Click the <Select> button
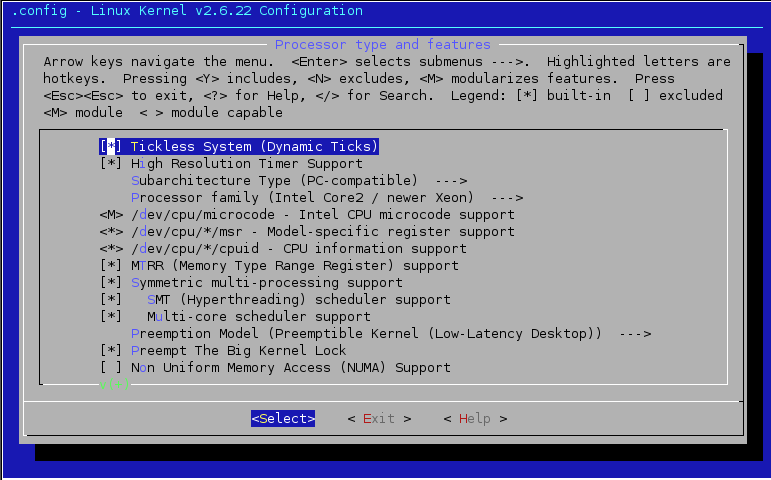 tap(283, 419)
